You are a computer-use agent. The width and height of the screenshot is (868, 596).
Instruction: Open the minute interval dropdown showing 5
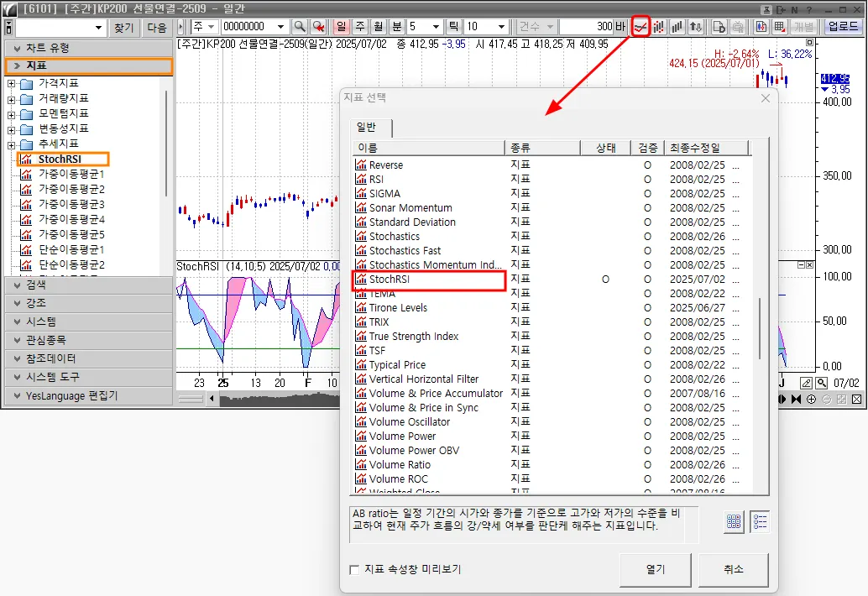click(x=436, y=27)
